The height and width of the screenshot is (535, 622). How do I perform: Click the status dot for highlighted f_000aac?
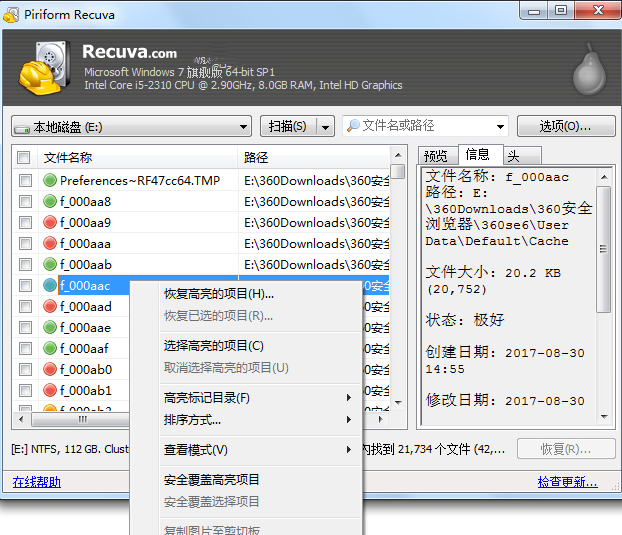coord(50,285)
